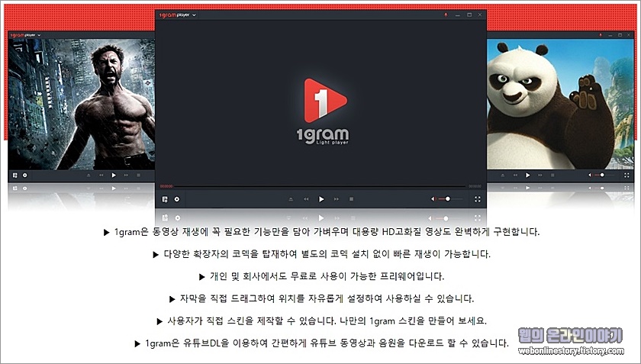Rewind playback in the center window
The width and height of the screenshot is (641, 364).
(x=306, y=199)
